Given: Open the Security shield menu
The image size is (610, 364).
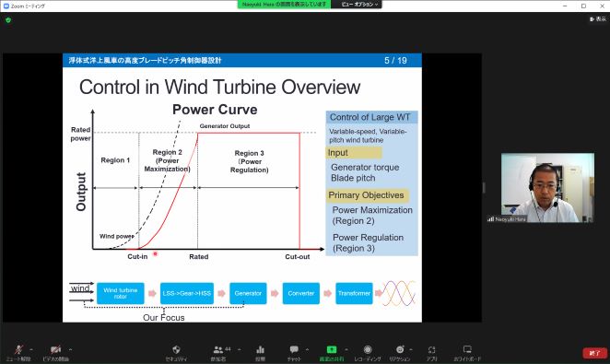Looking at the screenshot, I should pos(176,352).
